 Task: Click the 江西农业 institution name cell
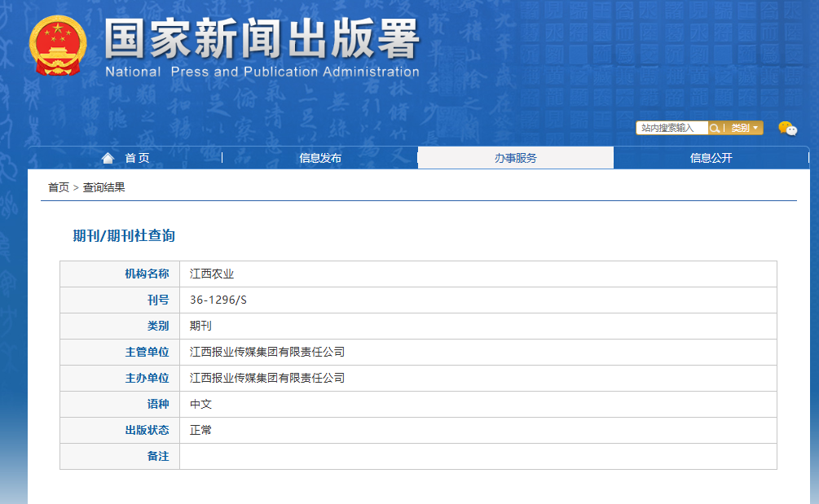coord(212,274)
